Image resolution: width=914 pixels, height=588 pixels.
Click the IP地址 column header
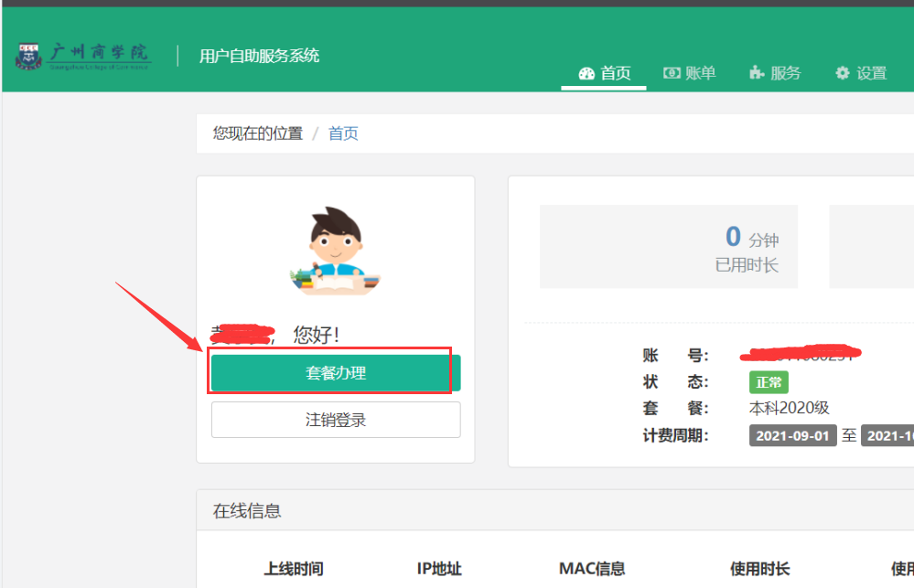[439, 569]
